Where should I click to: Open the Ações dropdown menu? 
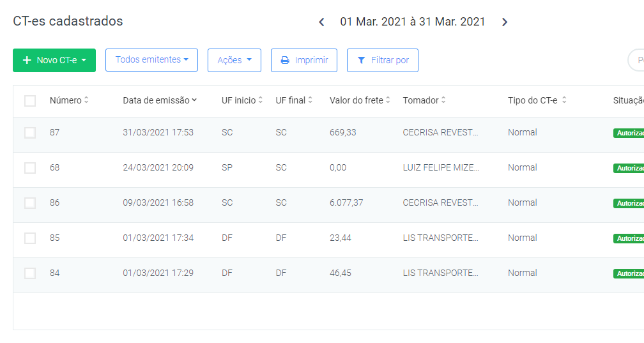(234, 60)
